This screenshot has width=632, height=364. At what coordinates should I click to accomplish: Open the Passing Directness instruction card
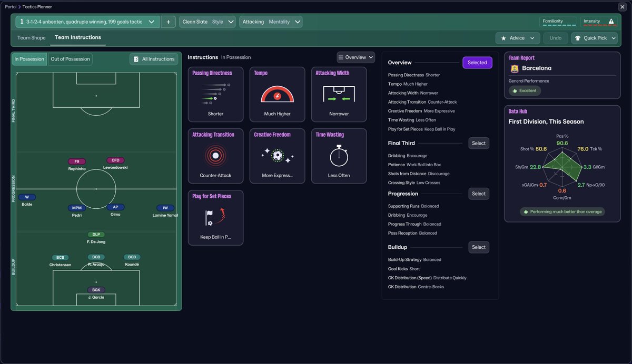[215, 94]
